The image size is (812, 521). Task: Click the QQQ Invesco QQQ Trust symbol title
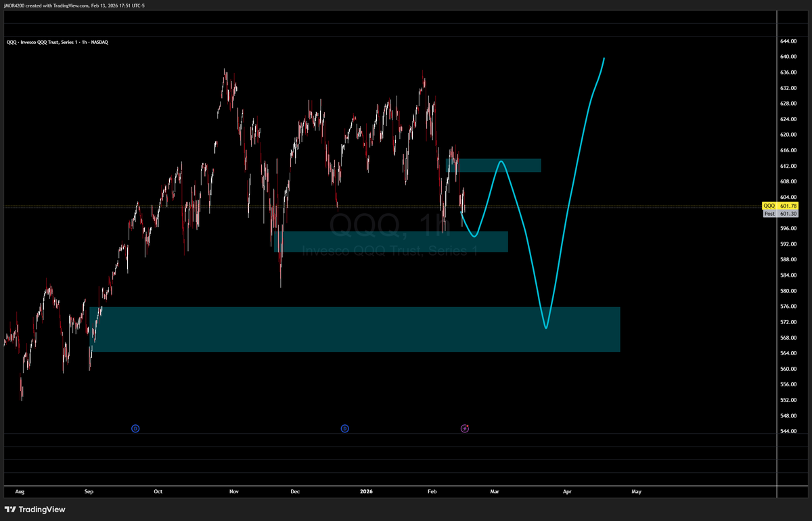[x=57, y=42]
